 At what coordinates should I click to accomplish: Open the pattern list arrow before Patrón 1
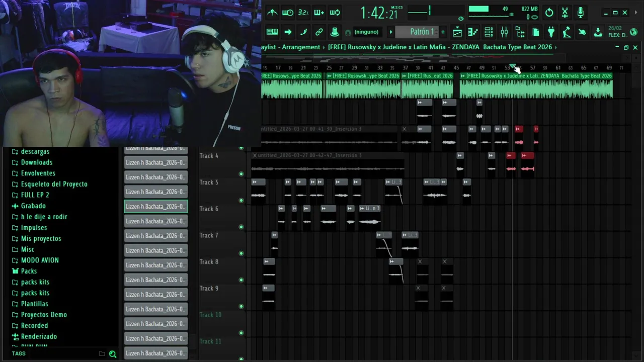pyautogui.click(x=390, y=32)
